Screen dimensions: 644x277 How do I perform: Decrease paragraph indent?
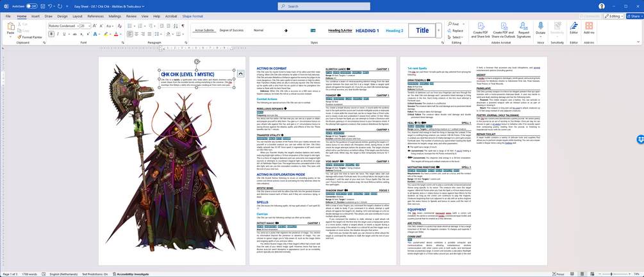[161, 26]
